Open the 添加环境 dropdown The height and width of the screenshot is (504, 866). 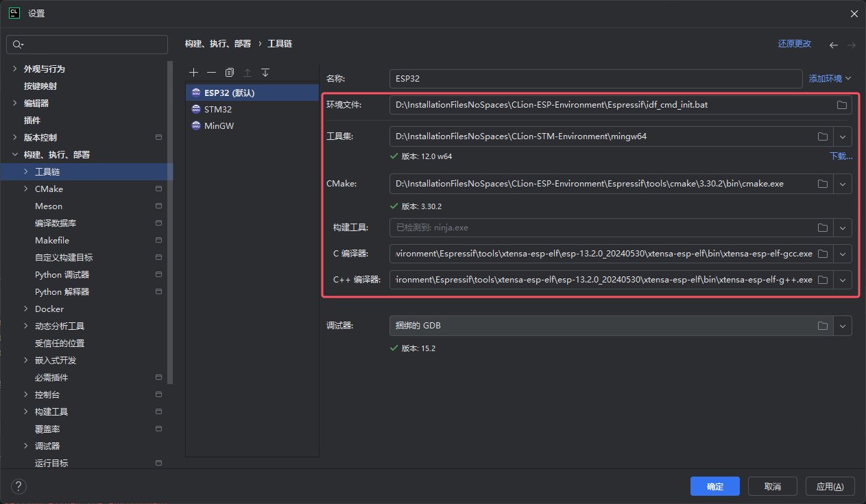pos(830,79)
